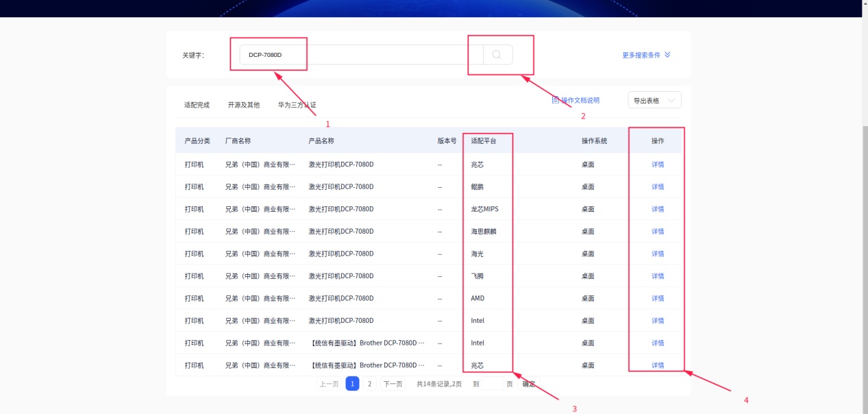Click the document icon beside 操作文档说明
The height and width of the screenshot is (414, 868).
coord(556,100)
